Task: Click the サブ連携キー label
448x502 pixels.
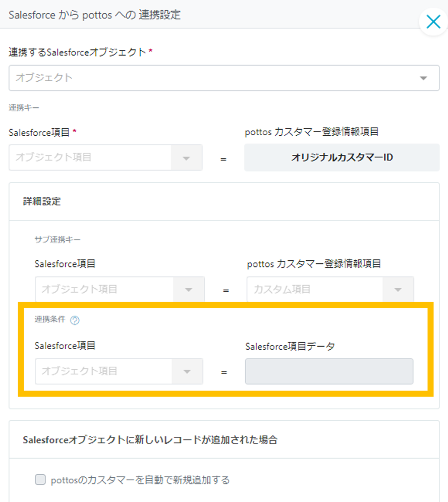Action: [58, 240]
